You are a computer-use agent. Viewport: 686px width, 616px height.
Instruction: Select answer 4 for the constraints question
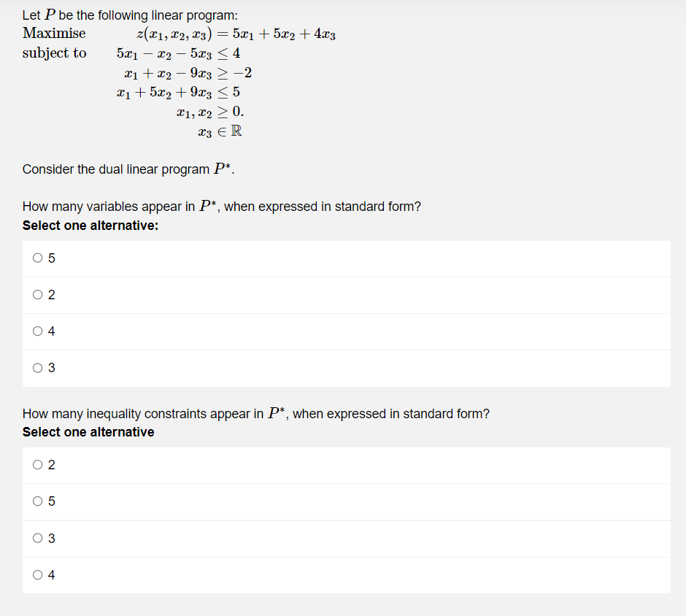[x=37, y=574]
